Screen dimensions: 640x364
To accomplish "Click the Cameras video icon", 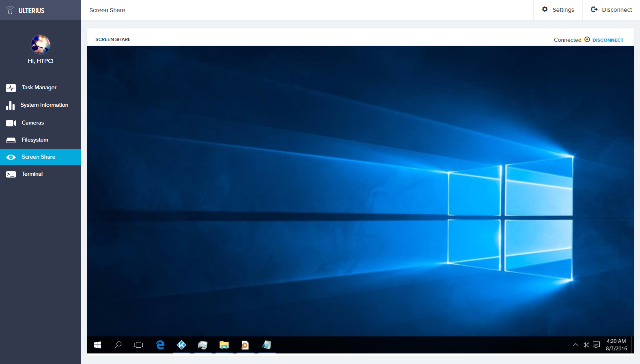I will click(x=11, y=123).
